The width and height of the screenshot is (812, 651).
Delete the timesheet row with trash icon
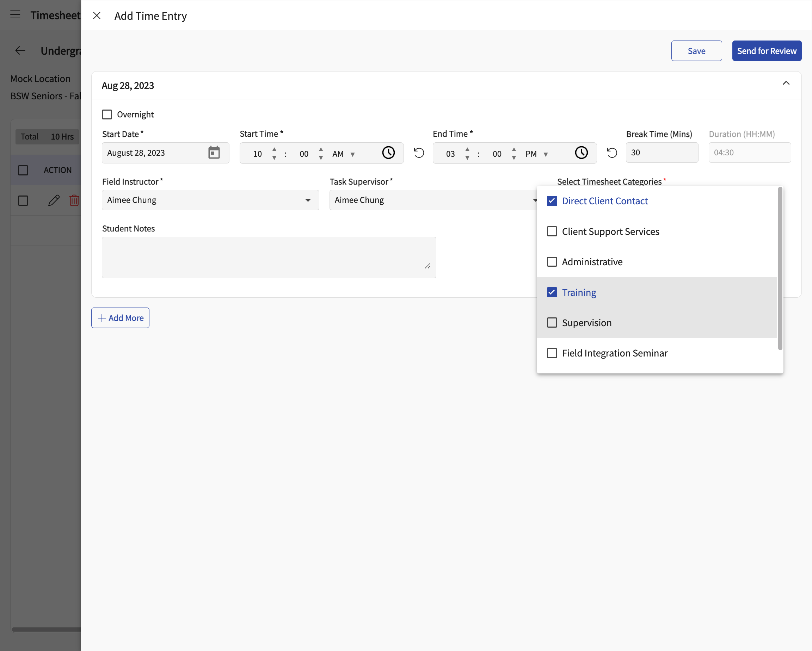click(74, 200)
